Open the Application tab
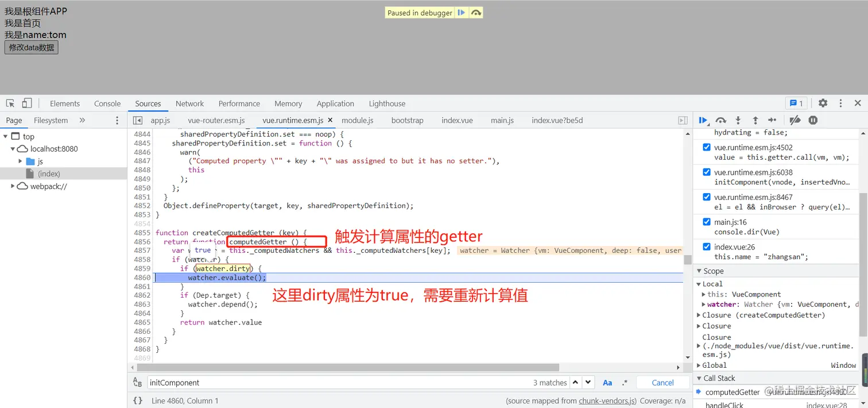The width and height of the screenshot is (868, 408). [335, 103]
